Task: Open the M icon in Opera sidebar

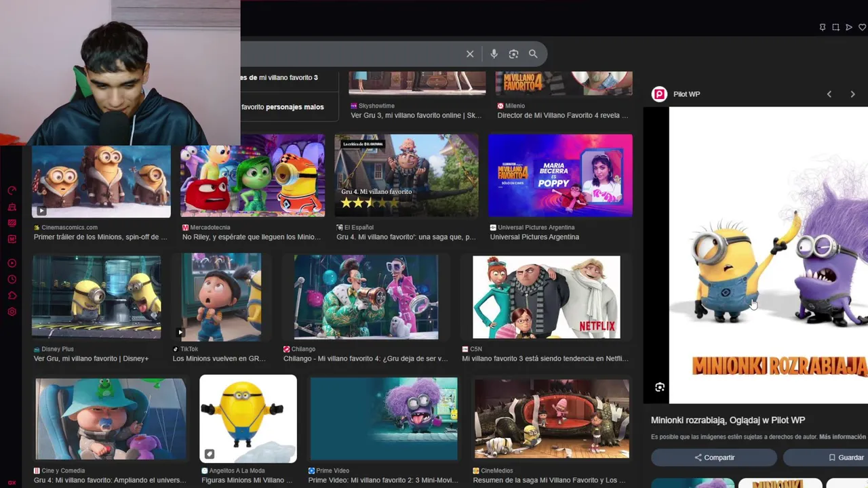Action: 12,239
